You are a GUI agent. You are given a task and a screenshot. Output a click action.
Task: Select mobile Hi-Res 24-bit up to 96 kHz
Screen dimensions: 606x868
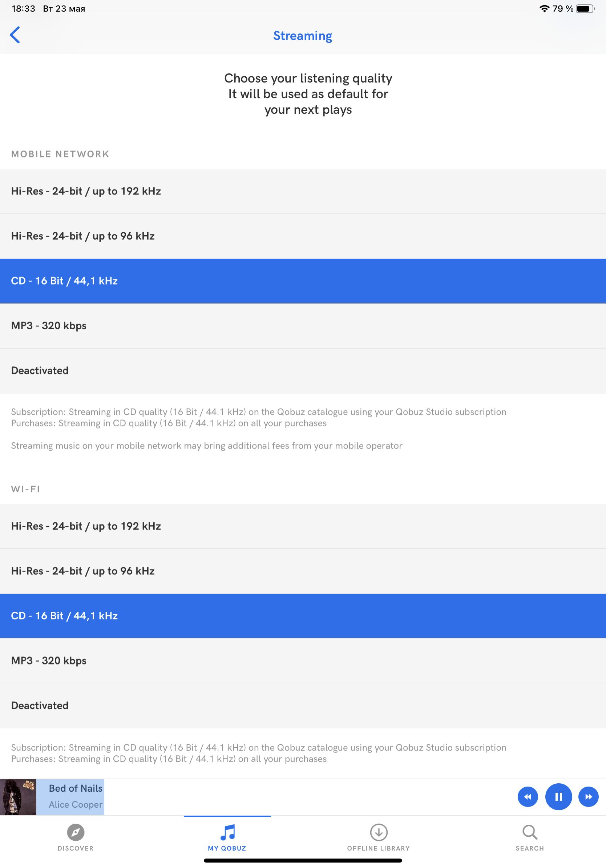(x=303, y=236)
